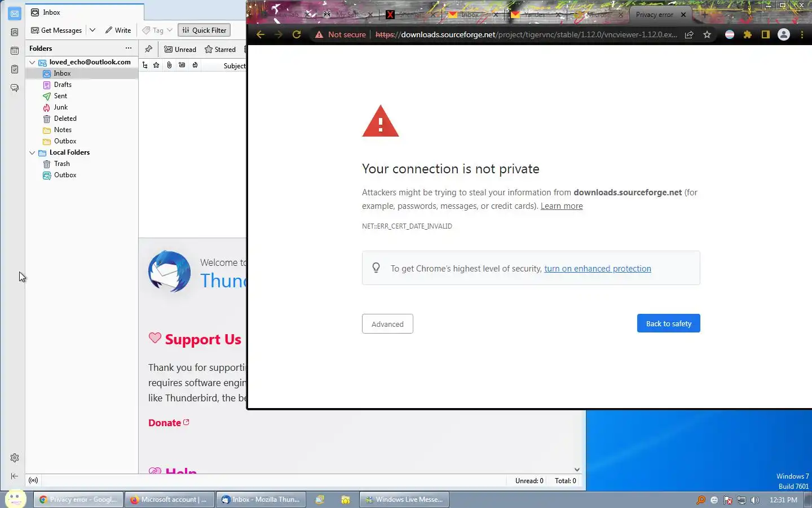Viewport: 812px width, 508px height.
Task: Toggle the Quick Filter bar
Action: pyautogui.click(x=204, y=30)
